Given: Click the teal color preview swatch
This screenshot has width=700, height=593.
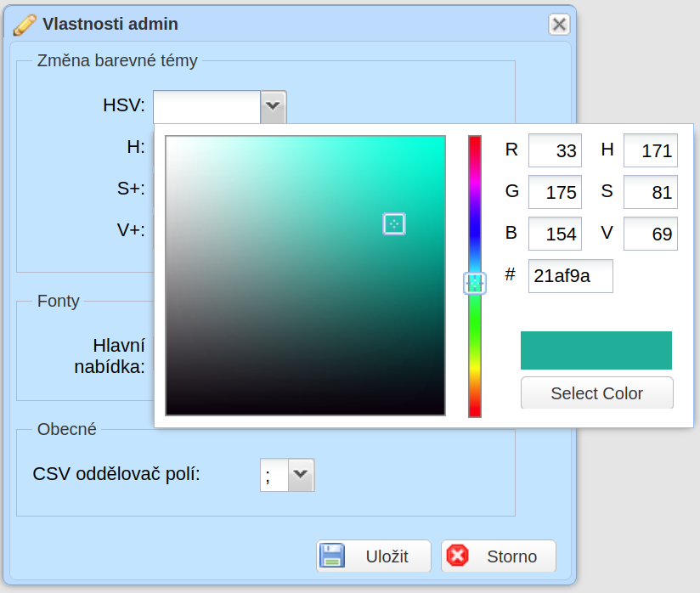Looking at the screenshot, I should 596,350.
